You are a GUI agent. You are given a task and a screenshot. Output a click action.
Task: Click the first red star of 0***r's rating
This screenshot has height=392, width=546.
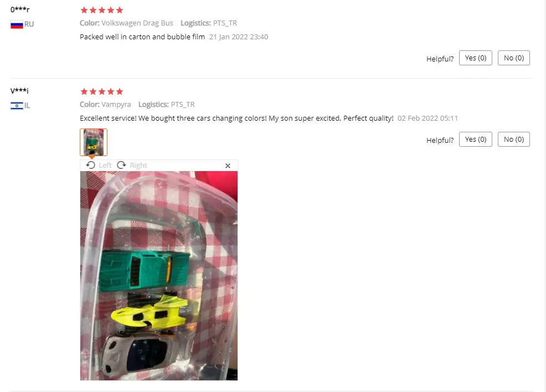point(84,10)
